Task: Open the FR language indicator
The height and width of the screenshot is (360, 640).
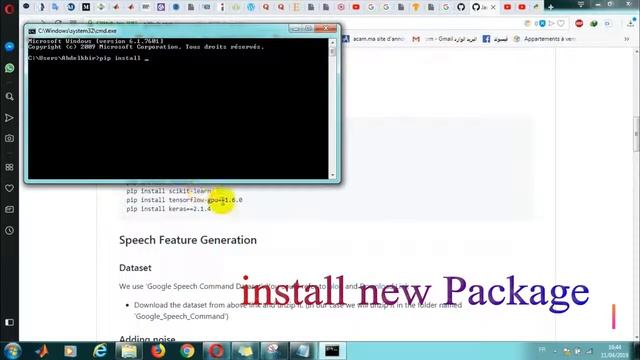Action: (x=542, y=350)
